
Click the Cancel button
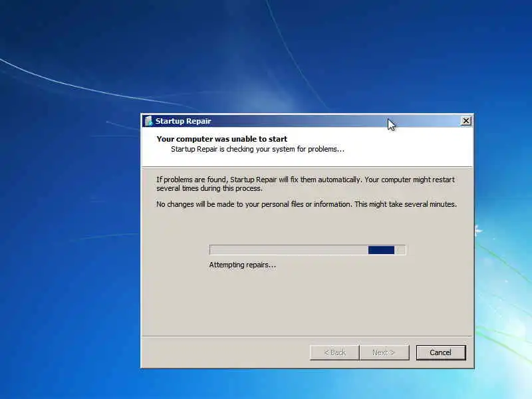click(x=441, y=352)
